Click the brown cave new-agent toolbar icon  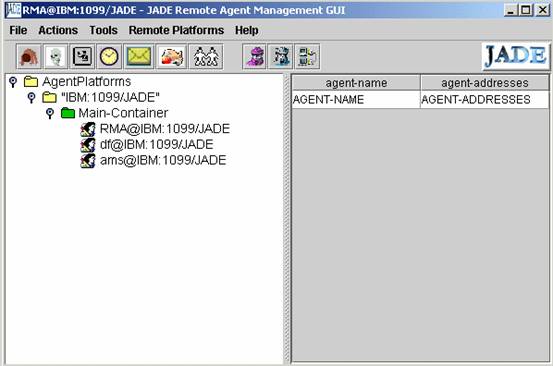29,56
